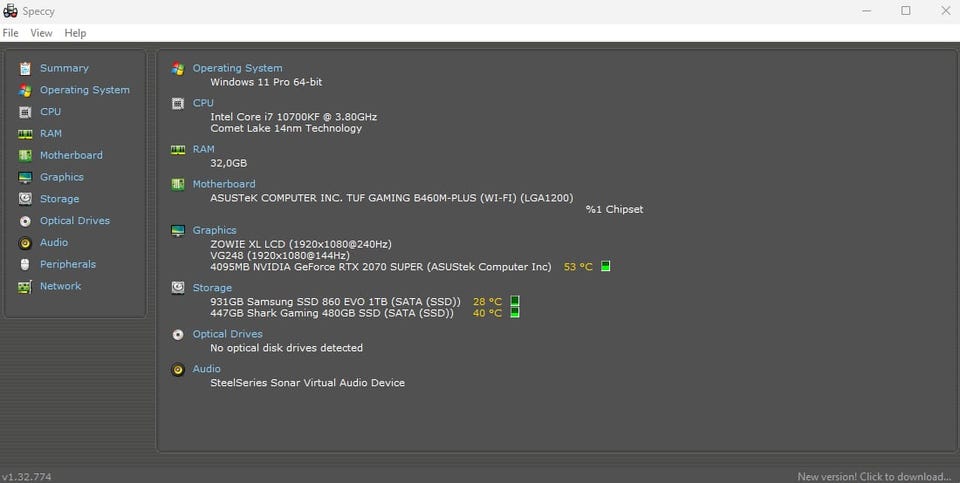Image resolution: width=960 pixels, height=483 pixels.
Task: Click the RAM heading link in main panel
Action: pos(204,149)
